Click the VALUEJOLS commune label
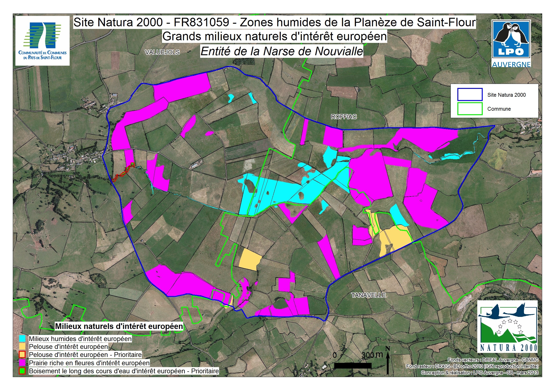554x392 pixels. tap(162, 52)
